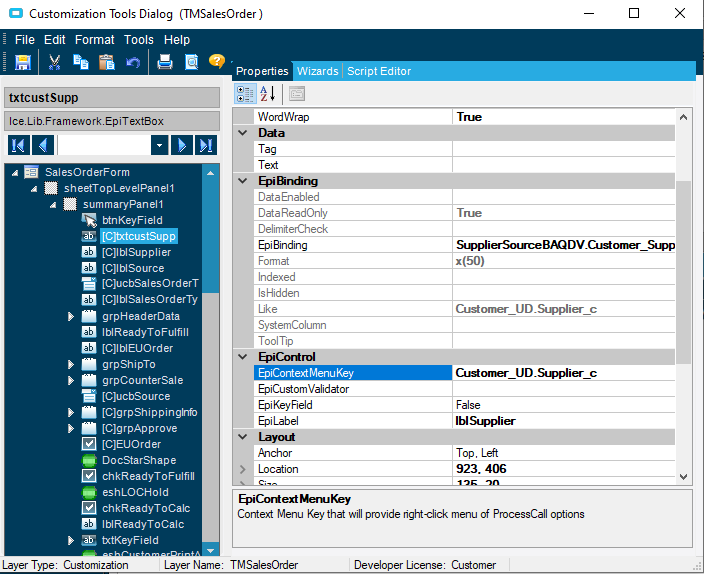Expand the grpHeaderData tree node
Viewport: 704px width, 574px height.
click(71, 316)
